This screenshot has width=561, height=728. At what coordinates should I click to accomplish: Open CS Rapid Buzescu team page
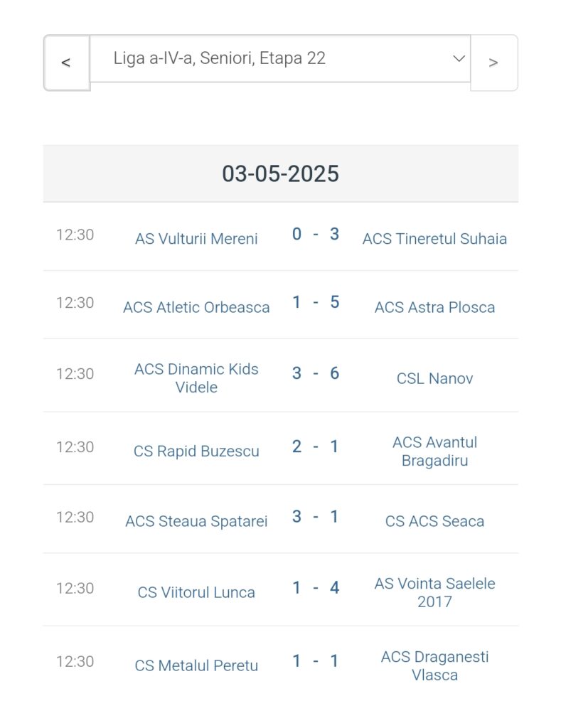[x=196, y=451]
